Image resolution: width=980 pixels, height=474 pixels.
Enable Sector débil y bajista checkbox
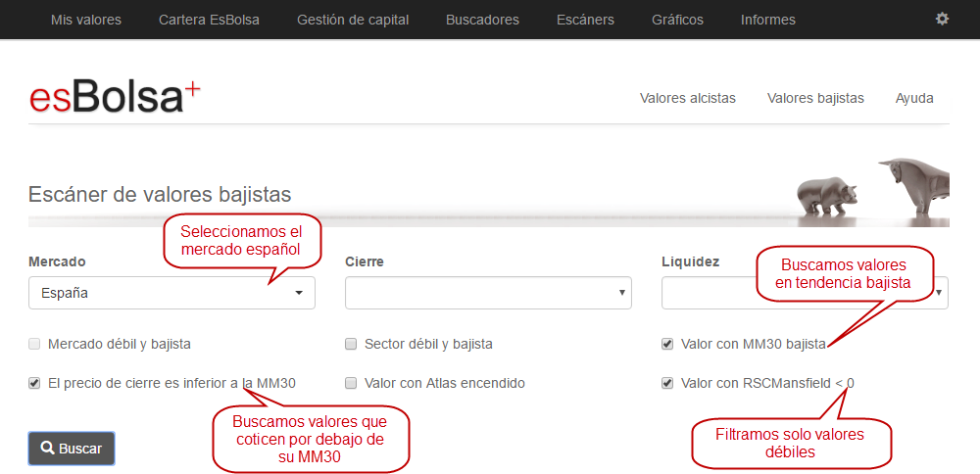(x=351, y=344)
